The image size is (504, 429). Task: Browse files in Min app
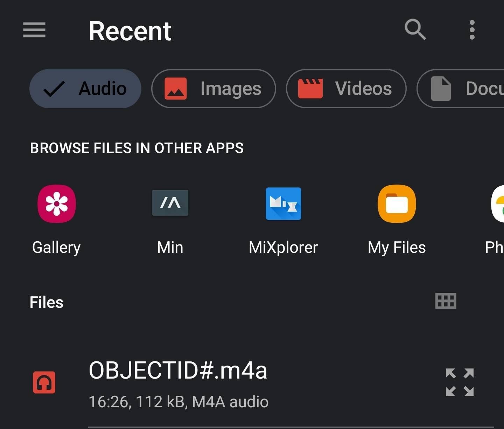pos(170,203)
